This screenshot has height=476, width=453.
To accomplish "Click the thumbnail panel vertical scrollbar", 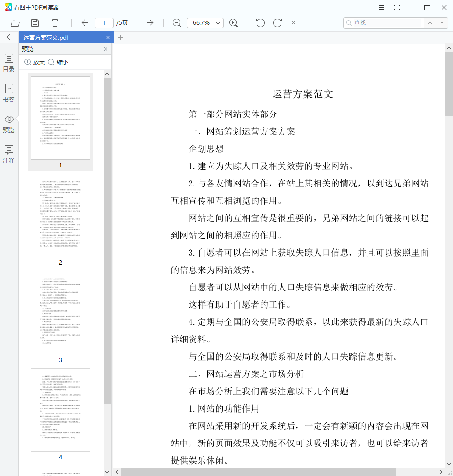I will (107, 240).
